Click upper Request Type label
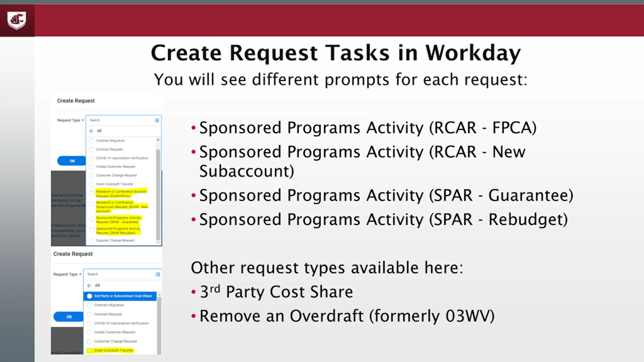 pyautogui.click(x=68, y=120)
